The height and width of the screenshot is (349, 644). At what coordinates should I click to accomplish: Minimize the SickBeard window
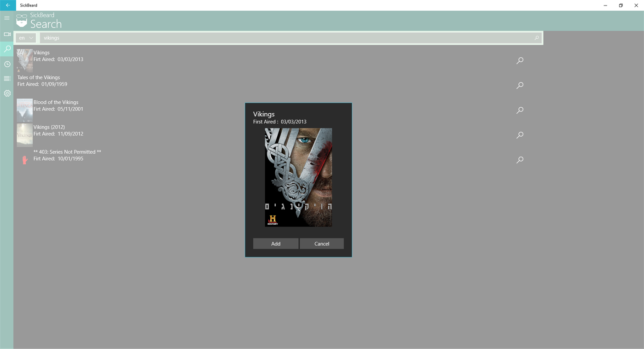(x=605, y=5)
